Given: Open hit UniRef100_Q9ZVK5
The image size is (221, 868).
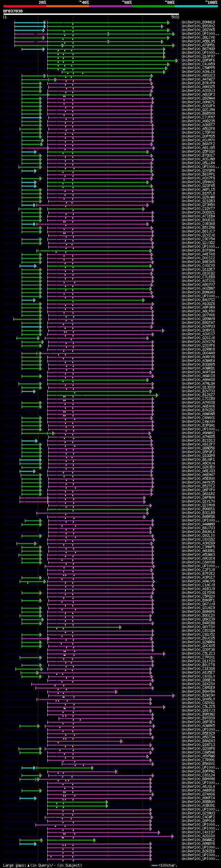Looking at the screenshot, I should click(x=198, y=30).
